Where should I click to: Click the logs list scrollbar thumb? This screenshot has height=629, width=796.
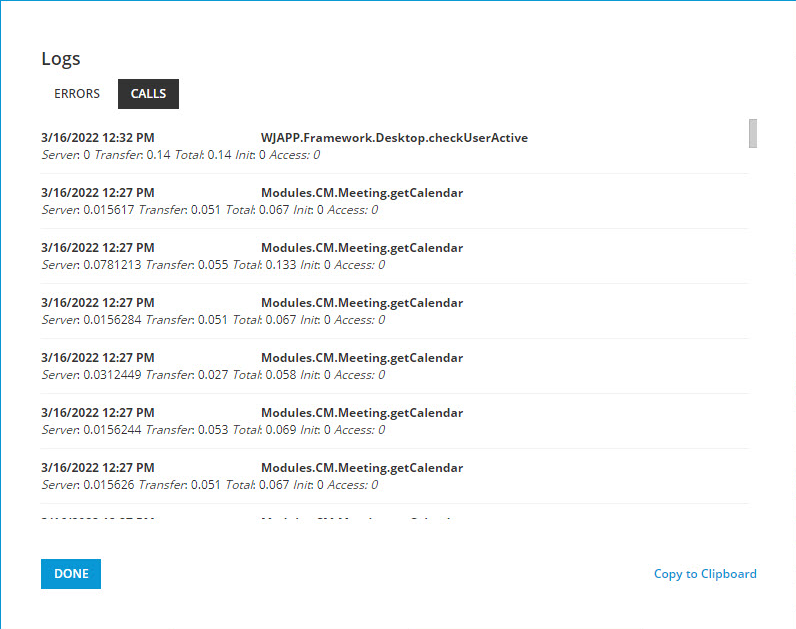coord(753,134)
